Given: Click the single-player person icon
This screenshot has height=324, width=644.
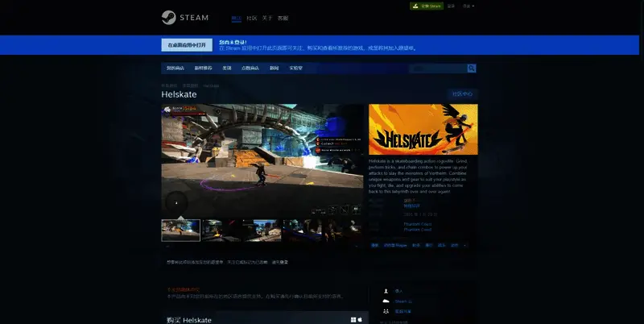Looking at the screenshot, I should coord(386,291).
